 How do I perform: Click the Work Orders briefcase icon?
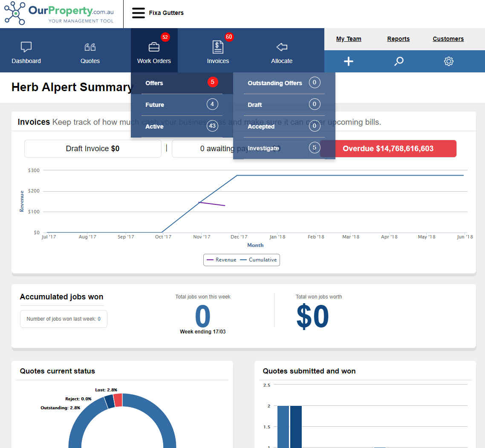click(154, 47)
